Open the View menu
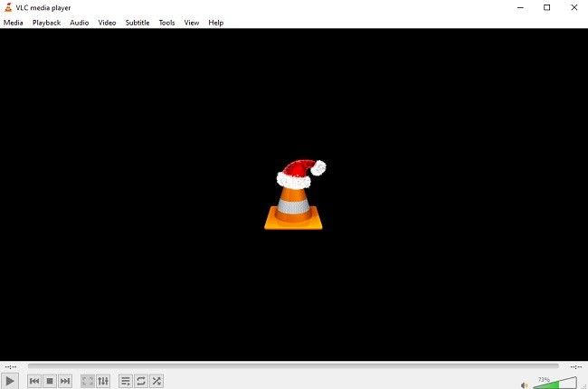 point(191,23)
